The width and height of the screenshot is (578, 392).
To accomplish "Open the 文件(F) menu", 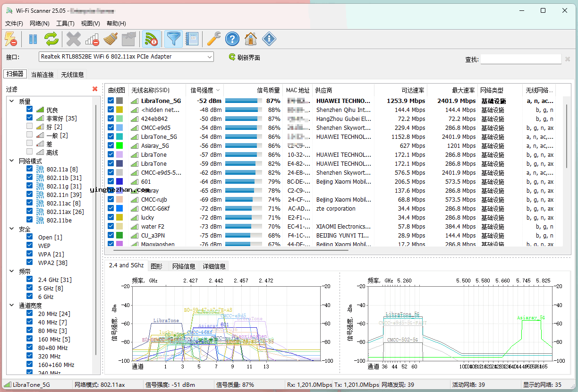I will [14, 23].
